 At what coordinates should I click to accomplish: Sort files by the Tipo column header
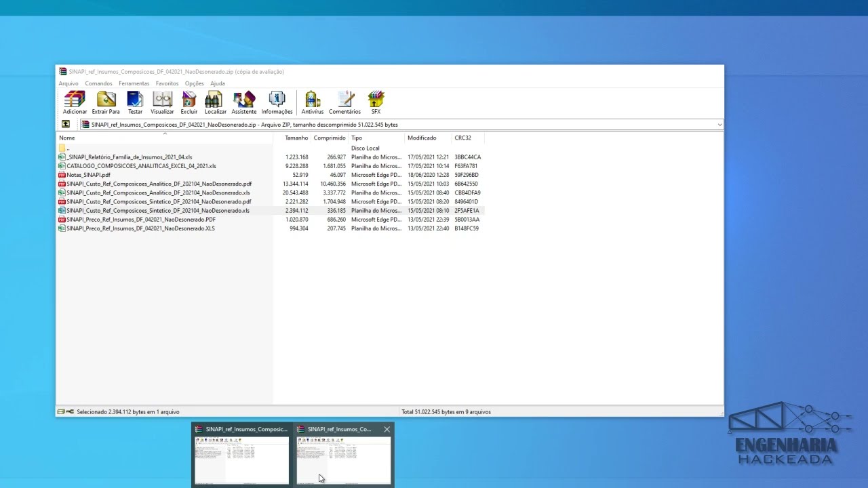click(x=376, y=138)
